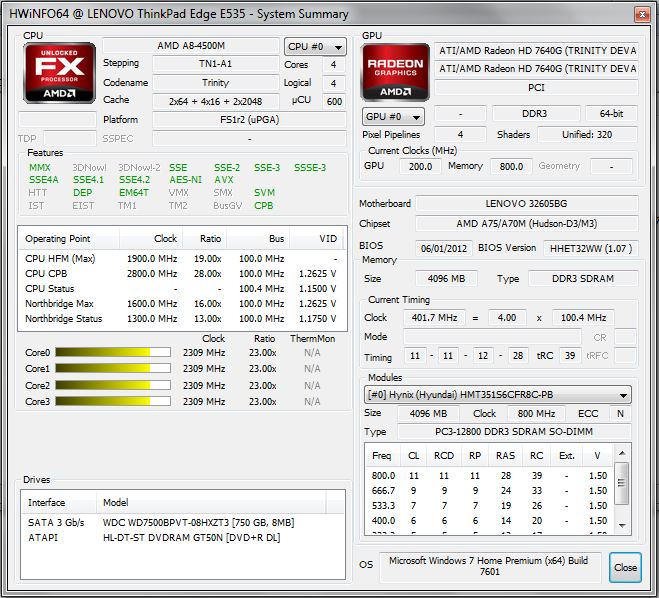Click the 64-bit memory bus width field
This screenshot has width=659, height=598.
[612, 113]
